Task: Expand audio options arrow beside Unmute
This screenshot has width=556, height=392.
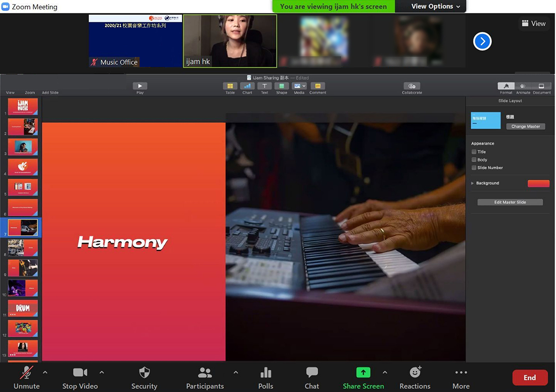Action: (45, 373)
